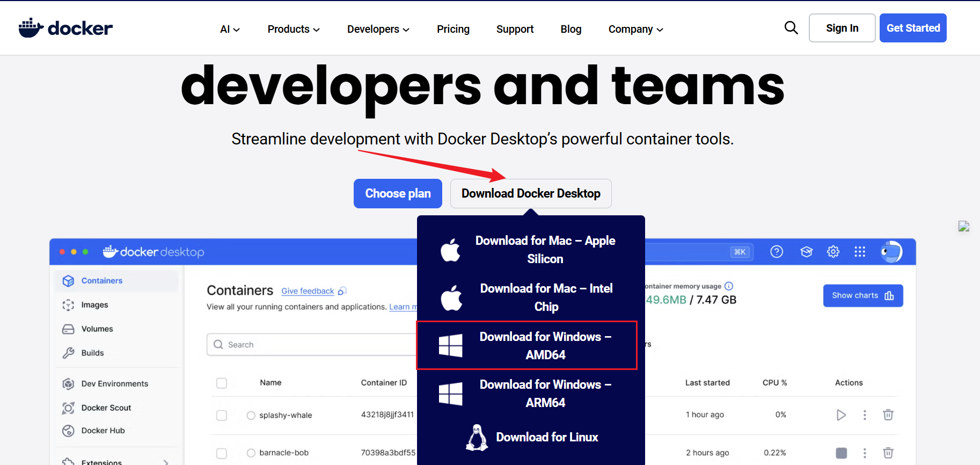Viewport: 980px width, 465px height.
Task: Expand the Products menu
Action: coord(294,29)
